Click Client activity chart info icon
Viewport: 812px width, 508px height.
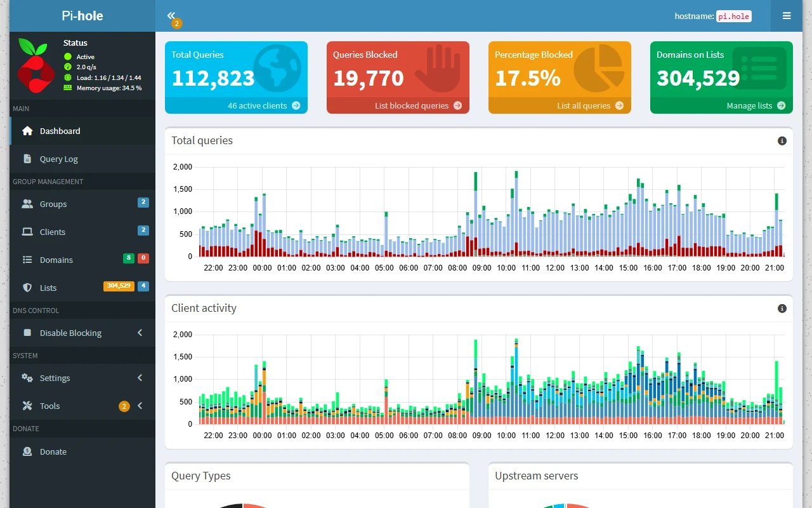782,308
